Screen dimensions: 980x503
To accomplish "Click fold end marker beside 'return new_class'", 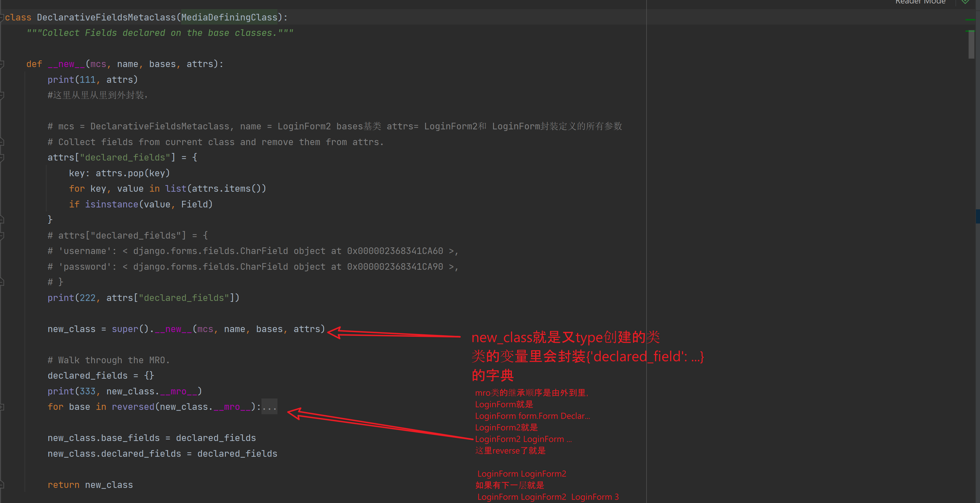I will click(2, 485).
